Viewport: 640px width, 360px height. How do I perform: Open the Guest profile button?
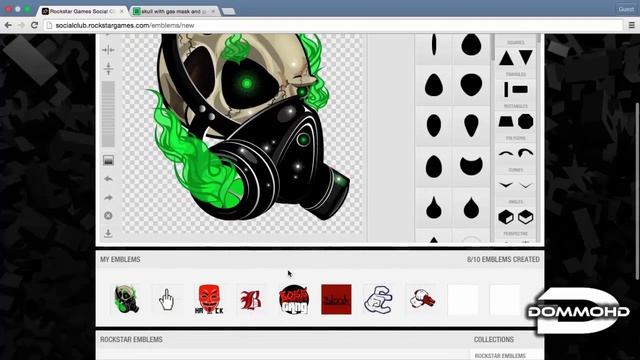click(x=626, y=9)
